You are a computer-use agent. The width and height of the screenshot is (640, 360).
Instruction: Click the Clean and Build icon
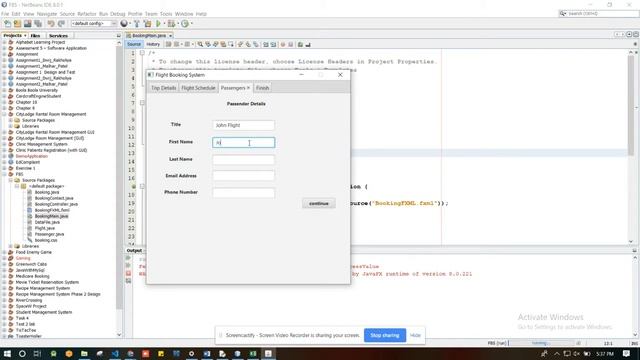[147, 24]
